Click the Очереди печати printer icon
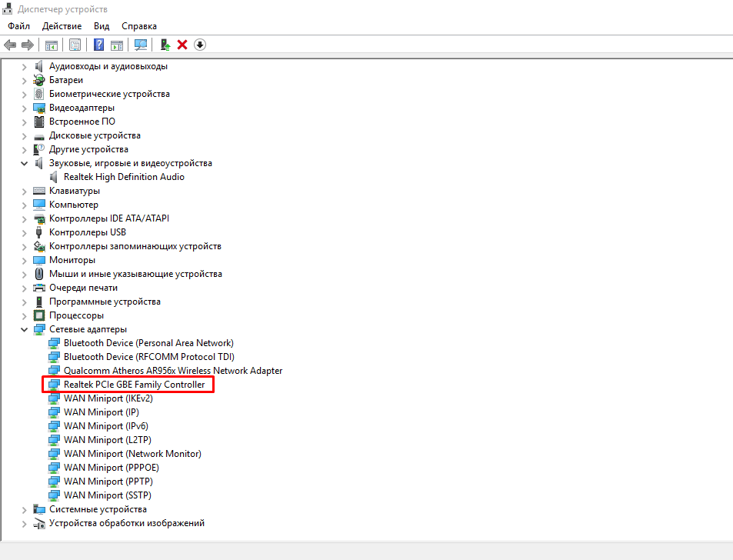 pos(39,288)
